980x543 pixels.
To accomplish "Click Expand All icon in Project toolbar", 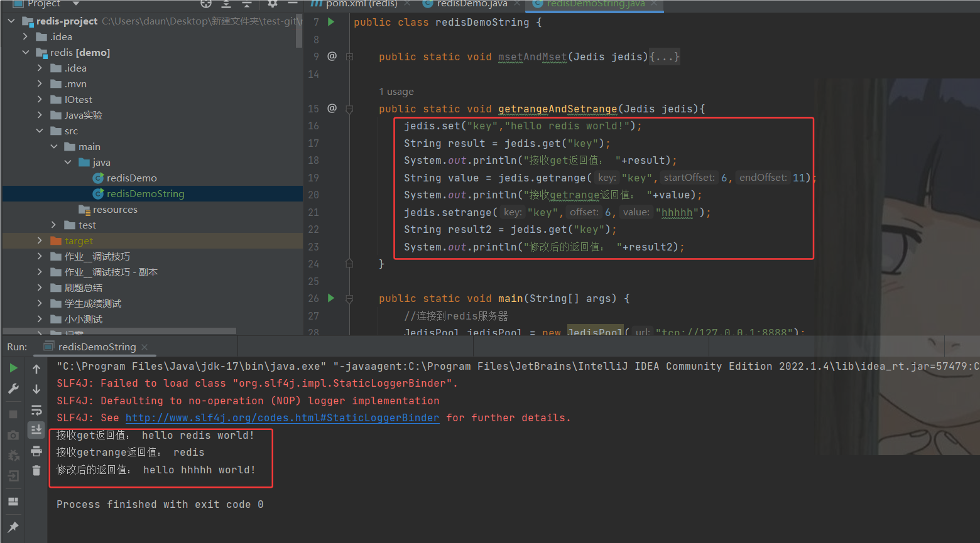I will [226, 3].
